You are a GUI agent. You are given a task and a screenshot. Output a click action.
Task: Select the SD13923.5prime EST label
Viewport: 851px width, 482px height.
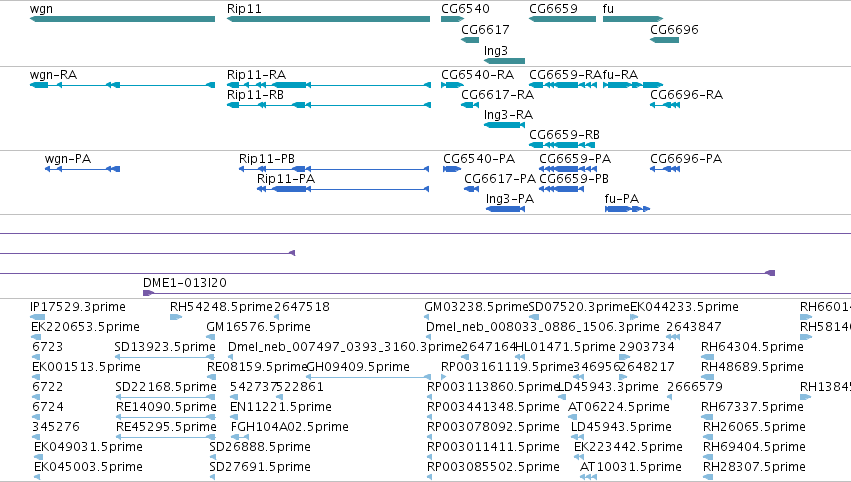[166, 347]
